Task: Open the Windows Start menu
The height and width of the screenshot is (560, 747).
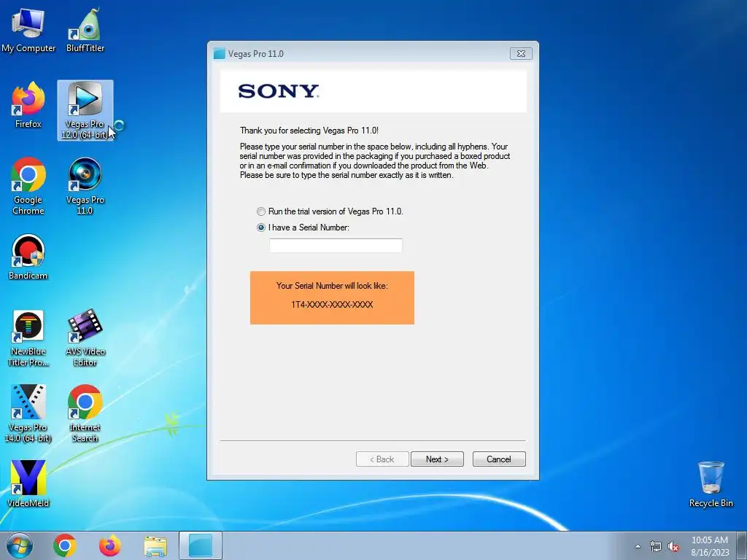Action: [20, 545]
